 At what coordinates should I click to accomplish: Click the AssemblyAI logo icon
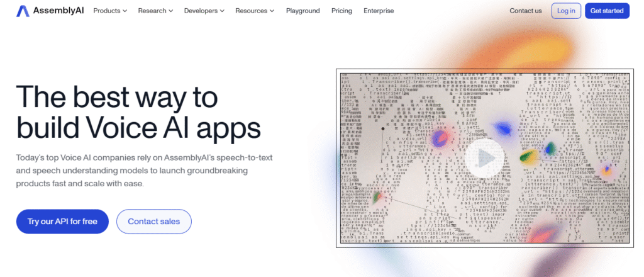23,11
